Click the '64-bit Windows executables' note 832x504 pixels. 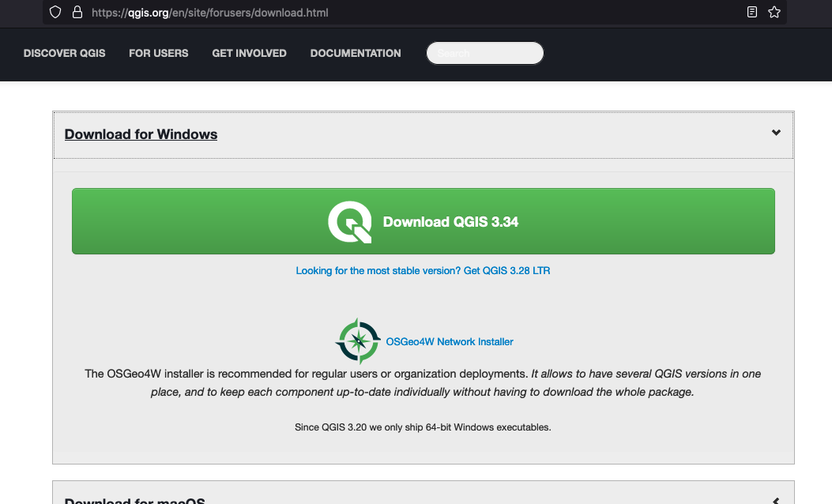423,427
